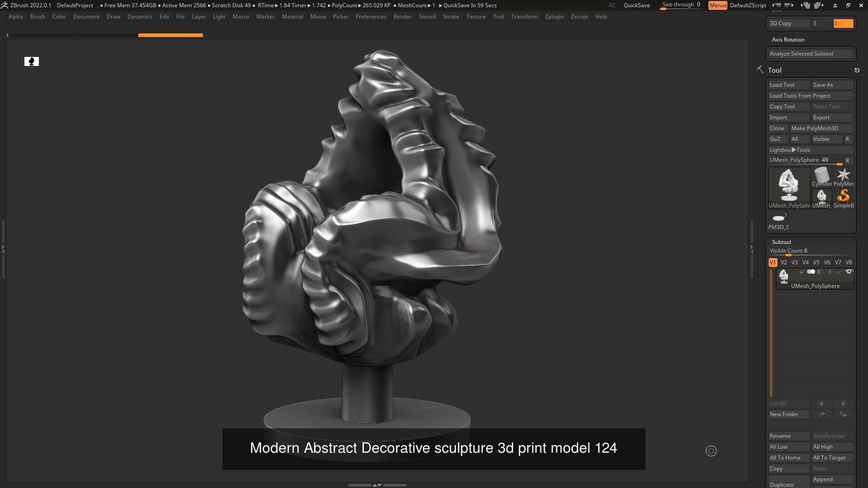868x488 pixels.
Task: Open the Transform menu
Action: (524, 17)
